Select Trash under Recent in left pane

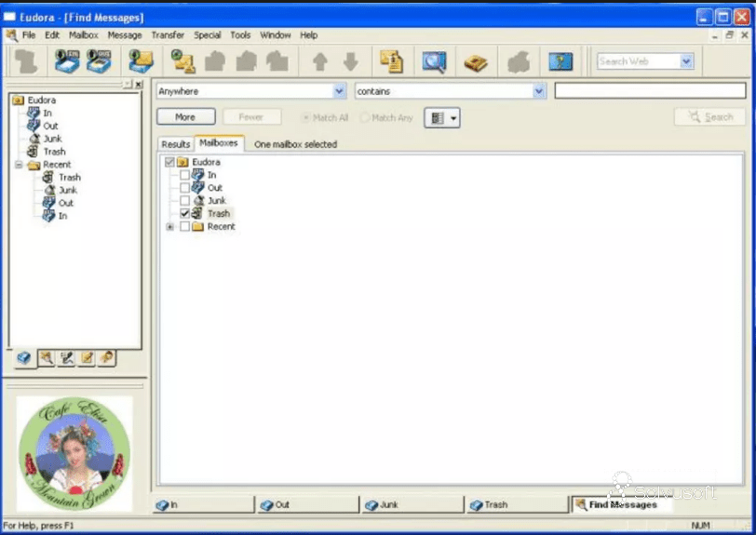(x=70, y=178)
